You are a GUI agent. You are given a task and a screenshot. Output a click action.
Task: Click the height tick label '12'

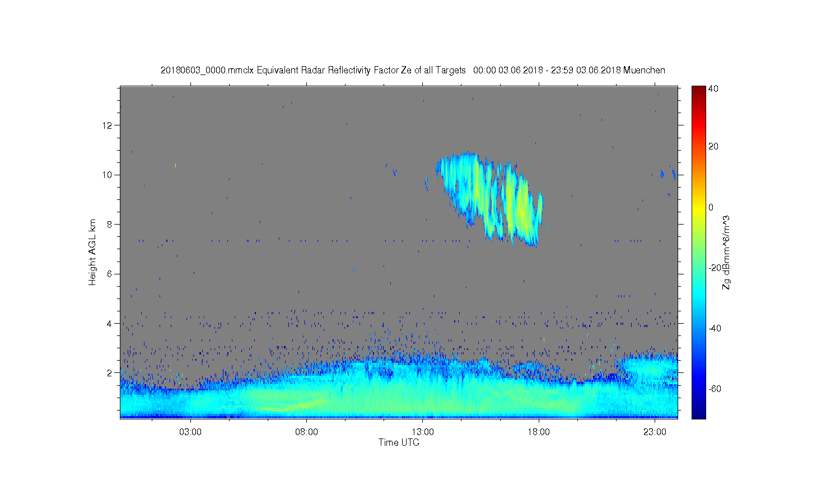tap(108, 125)
